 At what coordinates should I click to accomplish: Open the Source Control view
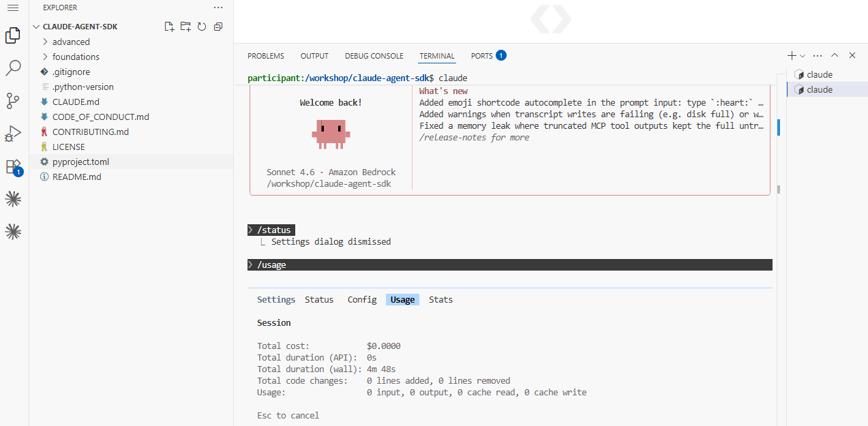(x=12, y=101)
